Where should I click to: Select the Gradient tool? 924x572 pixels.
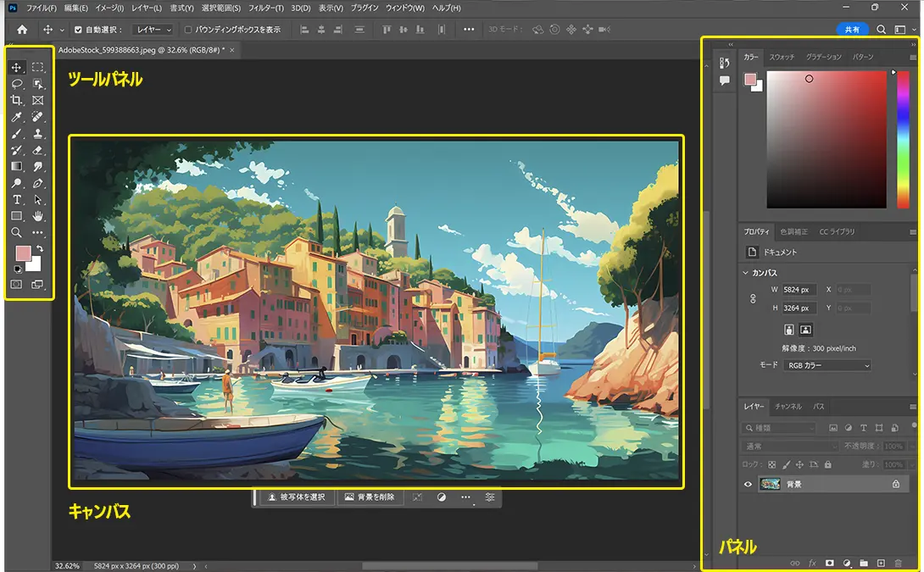click(16, 167)
